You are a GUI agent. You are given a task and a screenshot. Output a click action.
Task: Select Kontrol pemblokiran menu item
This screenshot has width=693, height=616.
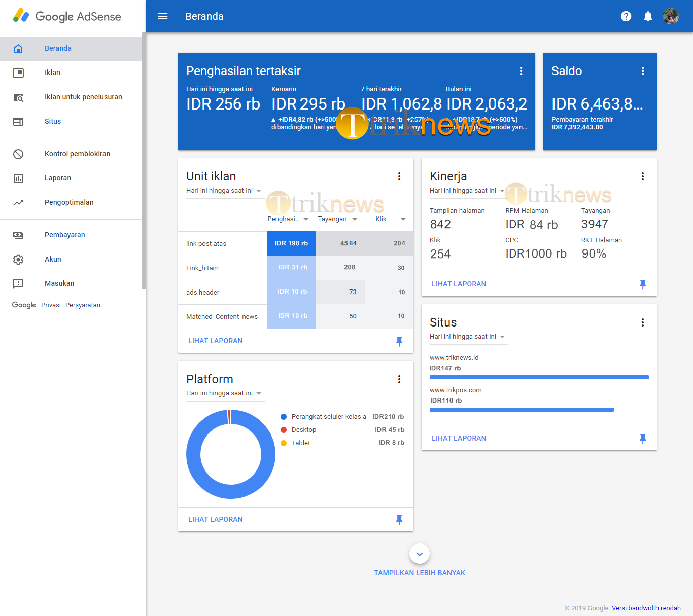71,154
